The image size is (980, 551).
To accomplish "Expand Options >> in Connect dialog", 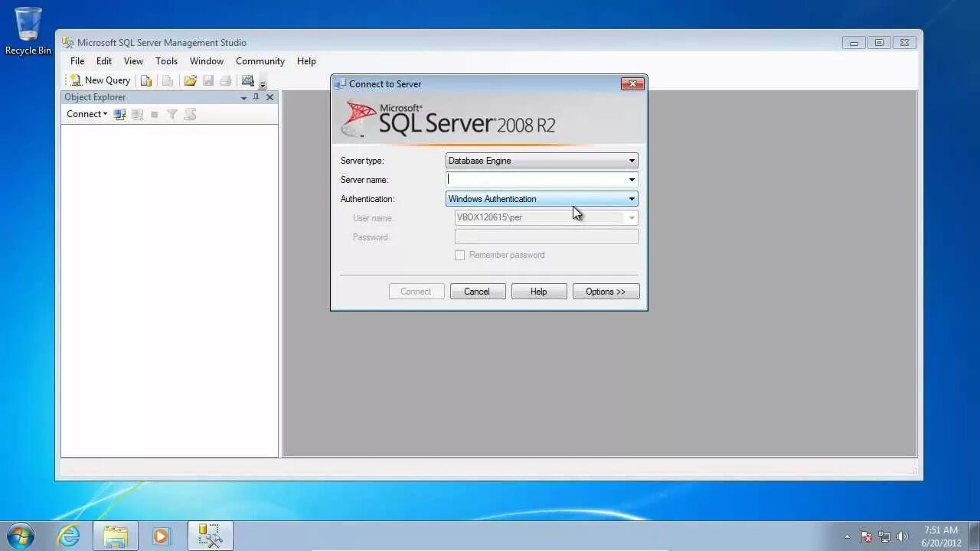I will pos(606,292).
